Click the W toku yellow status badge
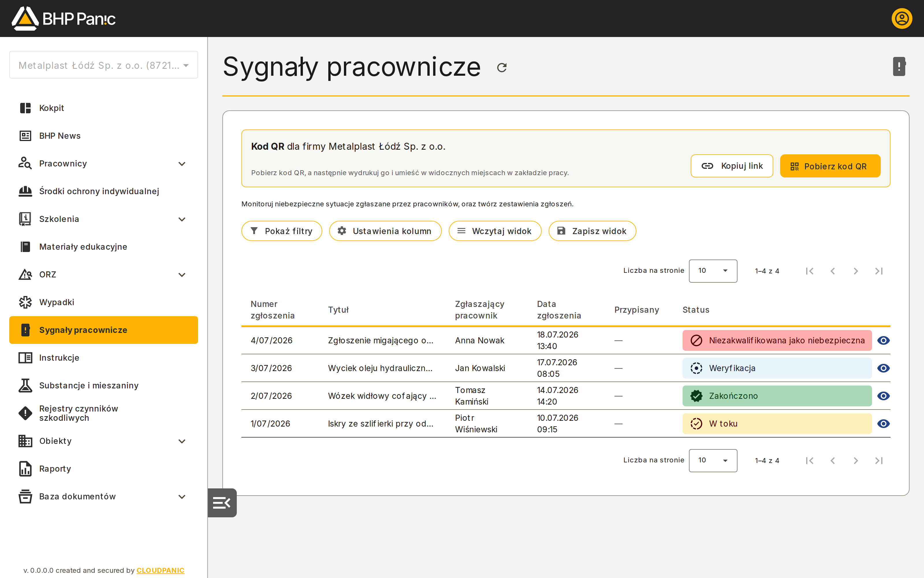 pos(777,424)
